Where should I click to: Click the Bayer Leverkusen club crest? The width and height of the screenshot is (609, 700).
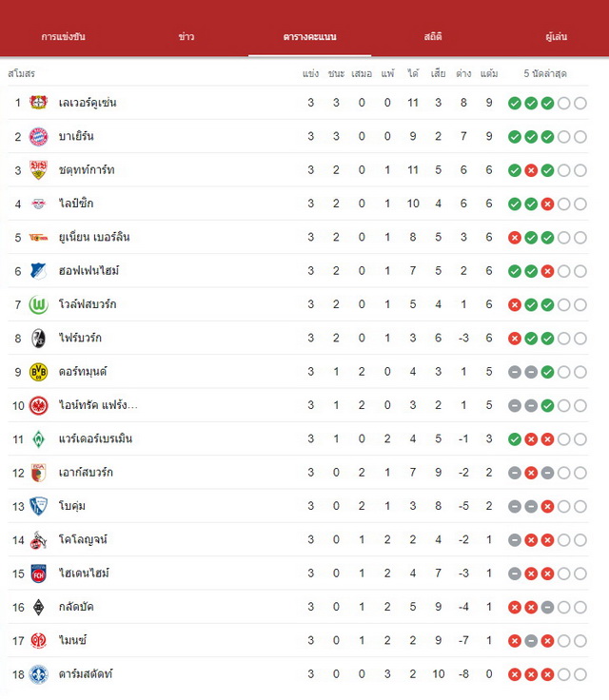coord(38,103)
